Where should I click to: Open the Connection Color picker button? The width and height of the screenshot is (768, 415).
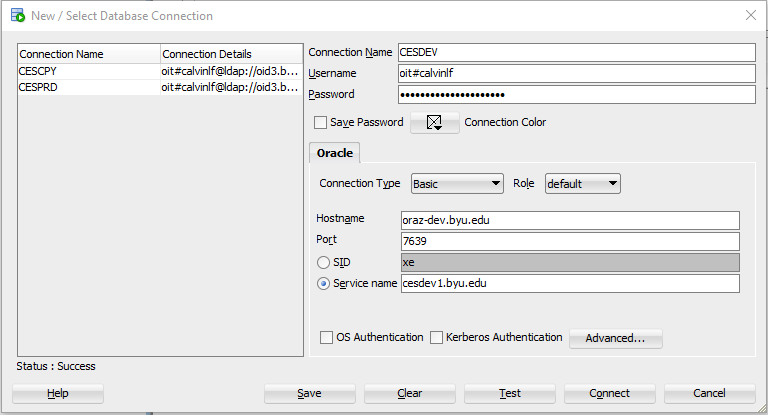pyautogui.click(x=434, y=122)
